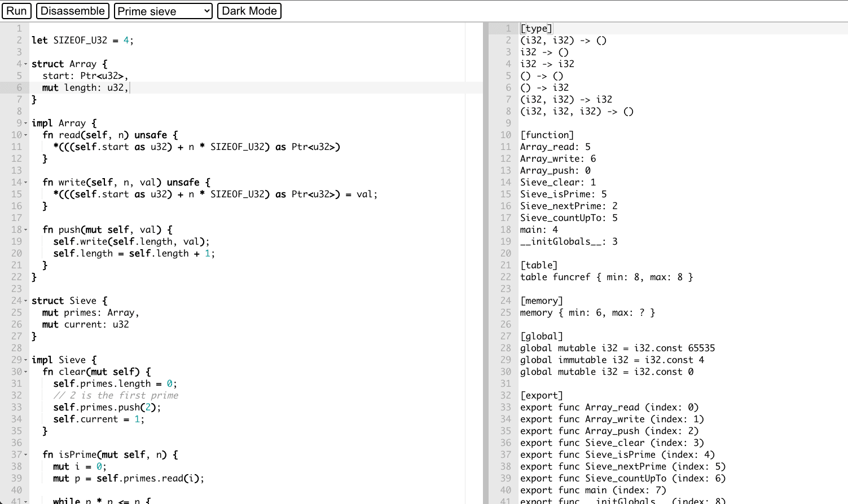Click the Run button
This screenshot has width=848, height=504.
point(16,11)
